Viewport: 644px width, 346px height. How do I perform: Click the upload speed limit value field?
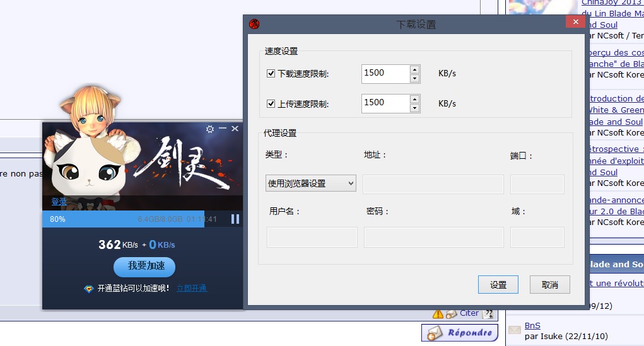[385, 103]
